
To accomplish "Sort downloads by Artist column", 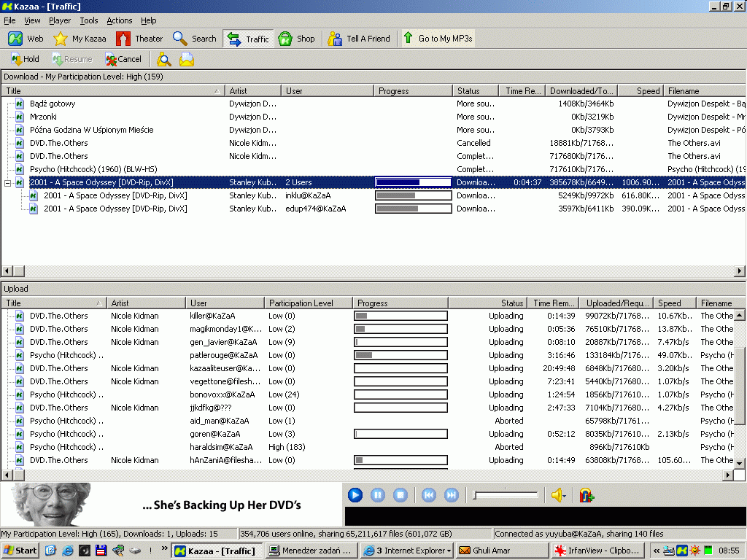I will [x=252, y=91].
